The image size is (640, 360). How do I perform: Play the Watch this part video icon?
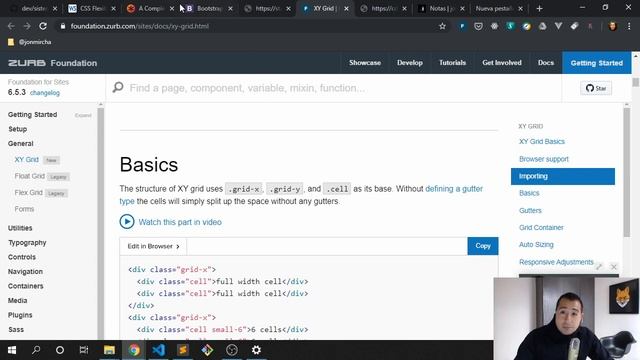tap(127, 222)
